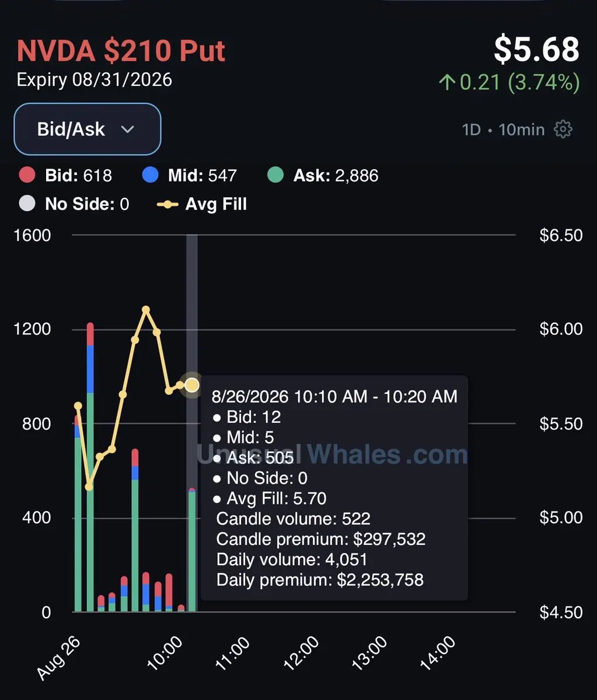The image size is (597, 700).
Task: Toggle the green Ask legend dot
Action: [275, 175]
